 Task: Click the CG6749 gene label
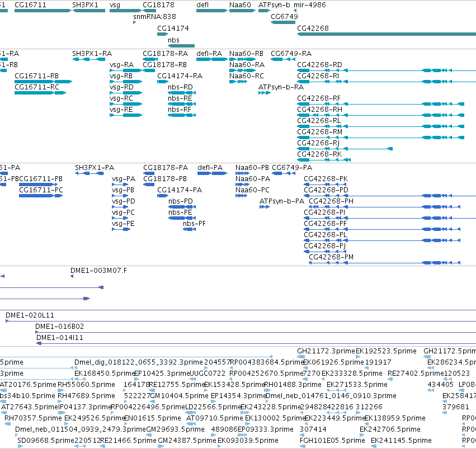coord(284,16)
